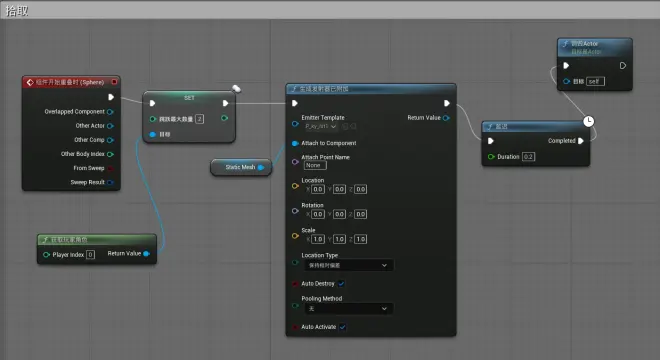Click the self field on Destroy Actor node
The height and width of the screenshot is (360, 660).
[x=595, y=81]
